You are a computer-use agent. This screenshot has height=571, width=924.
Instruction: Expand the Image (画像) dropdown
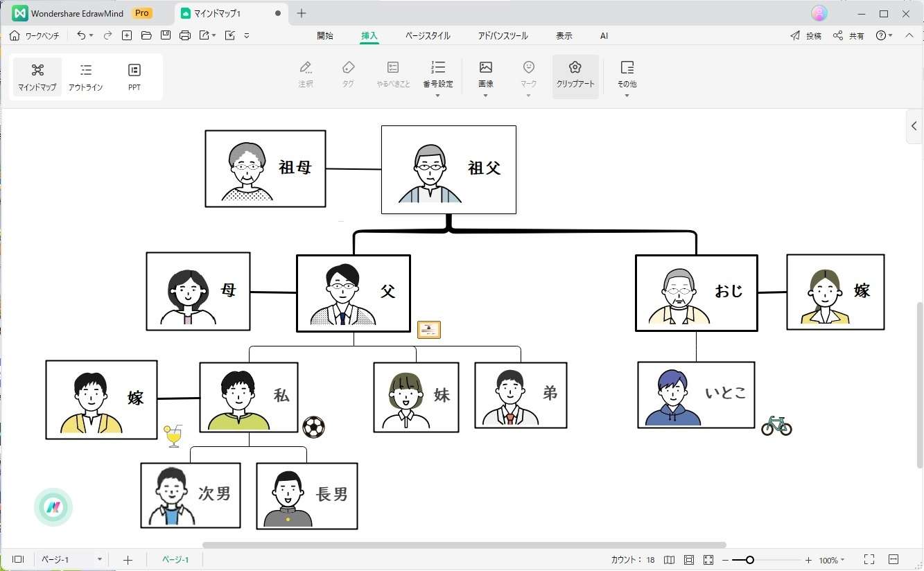[485, 95]
